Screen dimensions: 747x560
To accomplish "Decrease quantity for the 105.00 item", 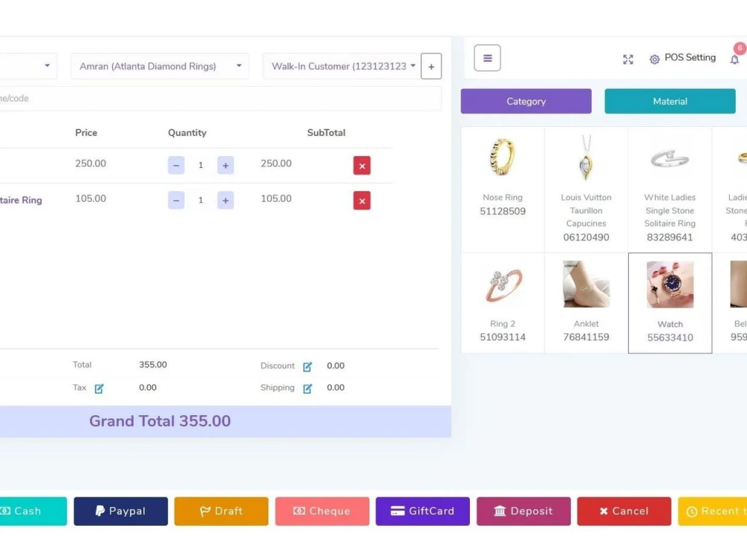I will pos(176,200).
